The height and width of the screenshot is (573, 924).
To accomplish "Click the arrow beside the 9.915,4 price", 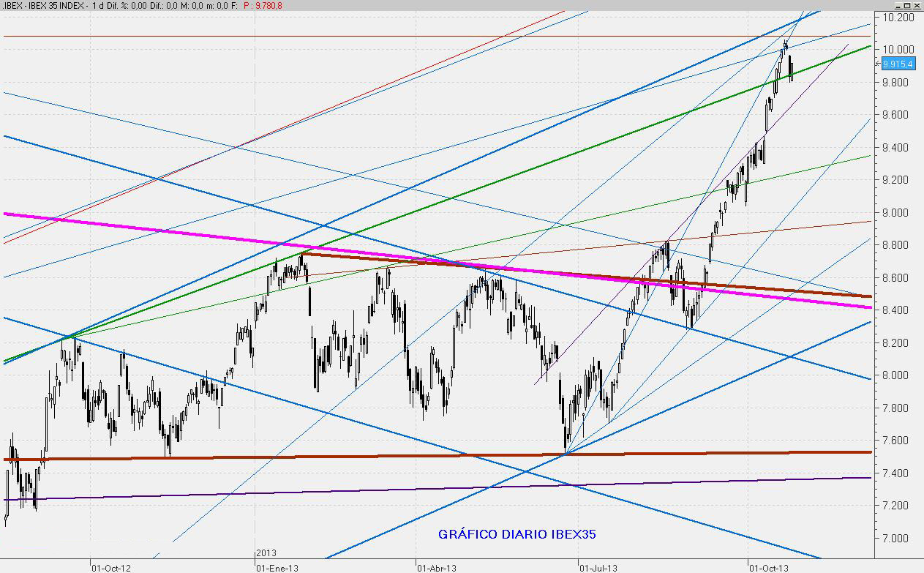I will [x=878, y=64].
